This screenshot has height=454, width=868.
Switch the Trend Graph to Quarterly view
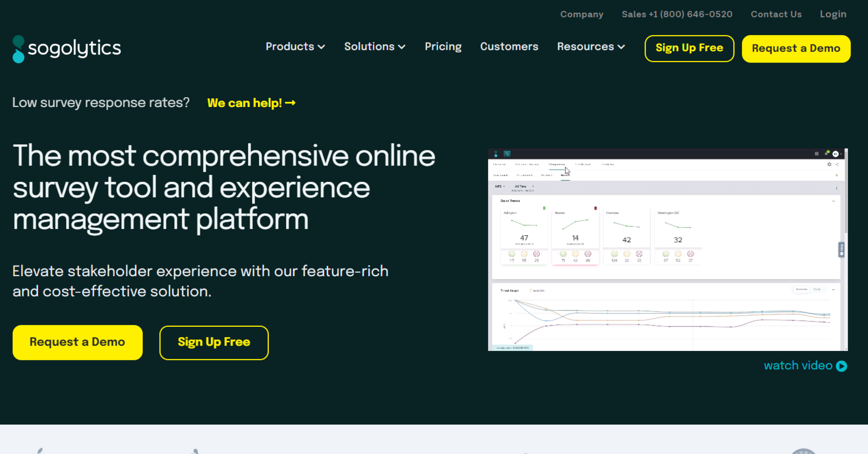pos(801,289)
